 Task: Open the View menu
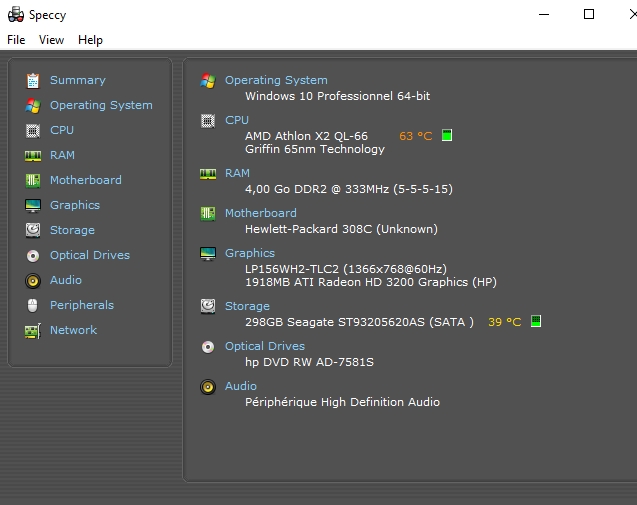(51, 40)
